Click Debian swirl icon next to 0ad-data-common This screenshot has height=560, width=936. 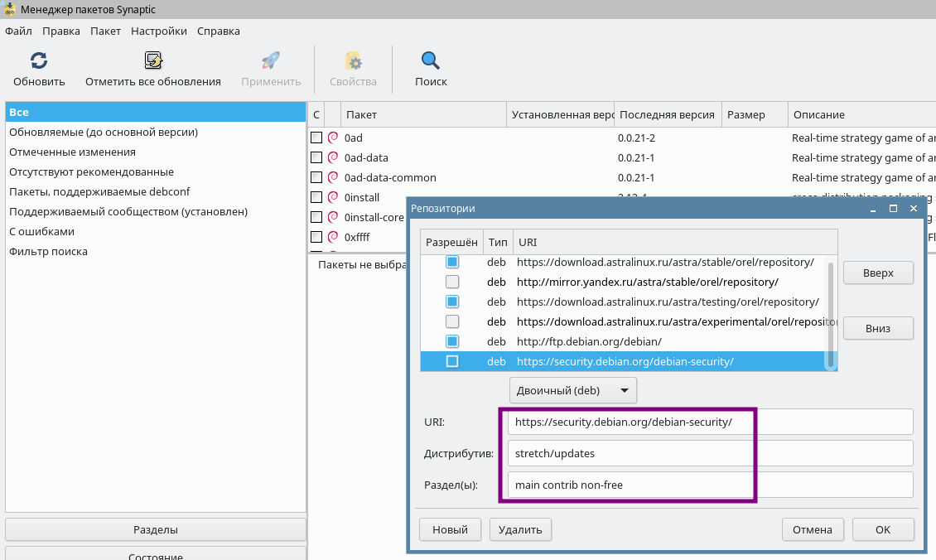333,176
